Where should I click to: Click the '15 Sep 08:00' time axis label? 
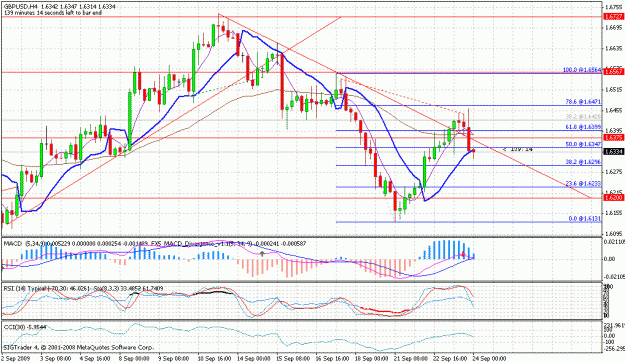click(294, 359)
